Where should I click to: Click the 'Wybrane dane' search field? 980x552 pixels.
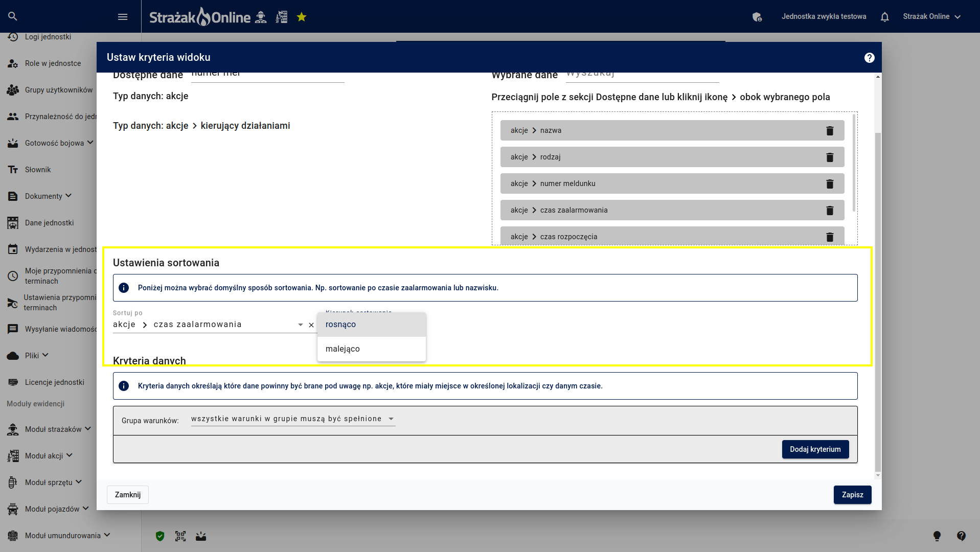642,77
